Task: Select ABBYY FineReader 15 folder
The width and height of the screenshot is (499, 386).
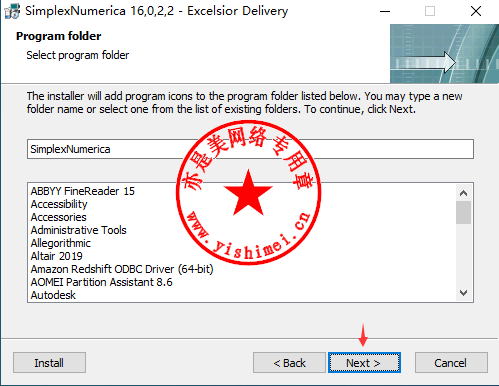Action: click(83, 191)
